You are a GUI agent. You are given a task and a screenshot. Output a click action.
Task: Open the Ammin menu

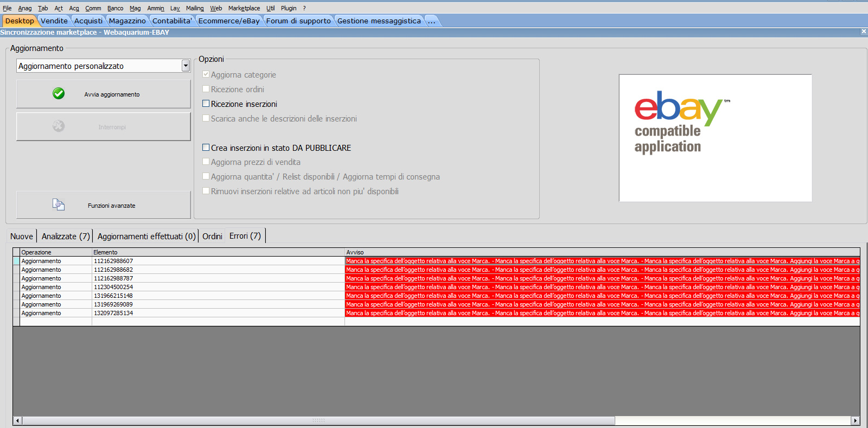click(x=156, y=8)
